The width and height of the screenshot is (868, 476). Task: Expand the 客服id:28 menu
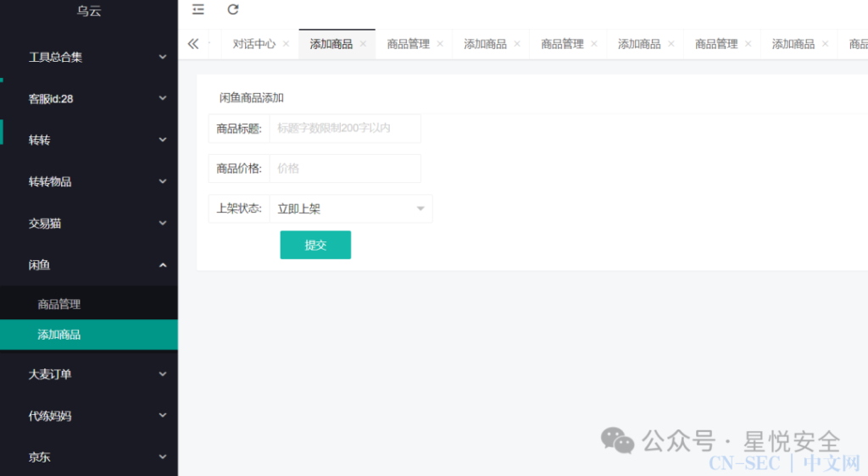[x=89, y=98]
